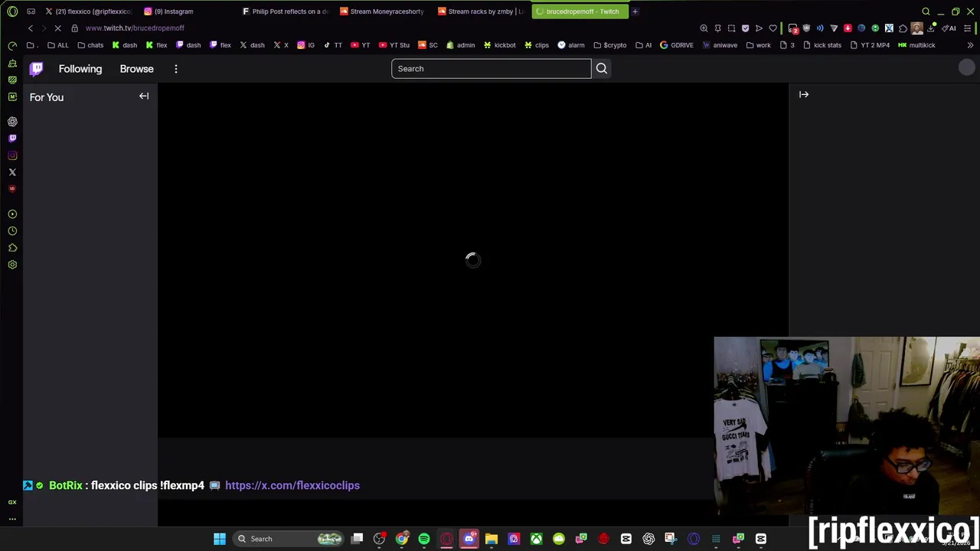Open the $crypto bookmarks folder
The image size is (980, 551).
point(609,45)
